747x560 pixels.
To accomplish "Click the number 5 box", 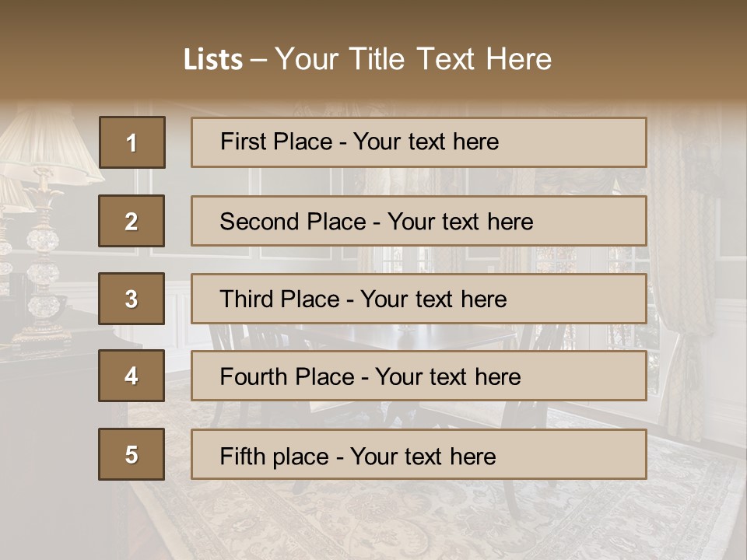I will 132,454.
